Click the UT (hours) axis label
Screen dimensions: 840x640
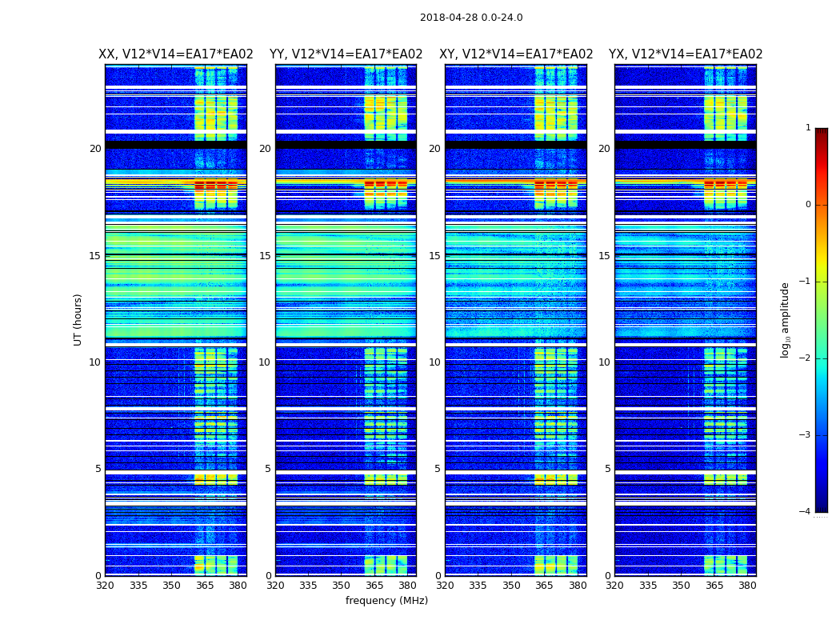(78, 319)
